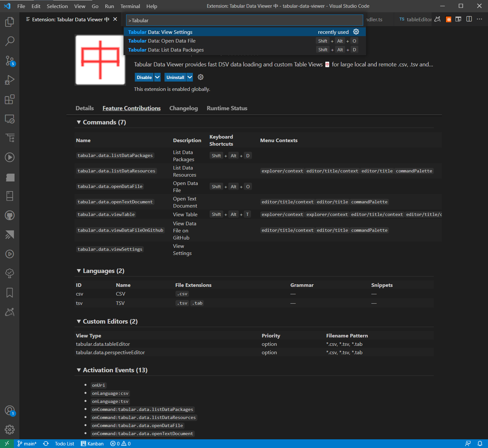This screenshot has height=448, width=488.
Task: Click the onUri activation event
Action: pos(98,385)
